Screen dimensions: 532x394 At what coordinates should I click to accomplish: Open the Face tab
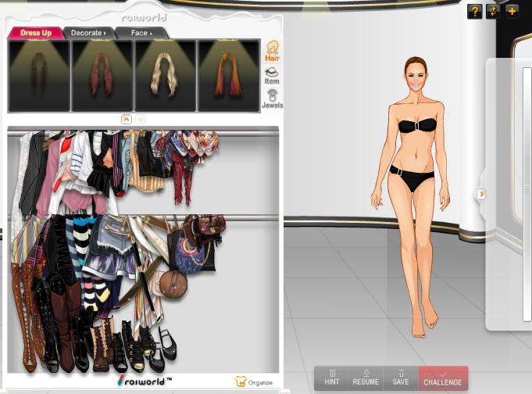coord(141,33)
